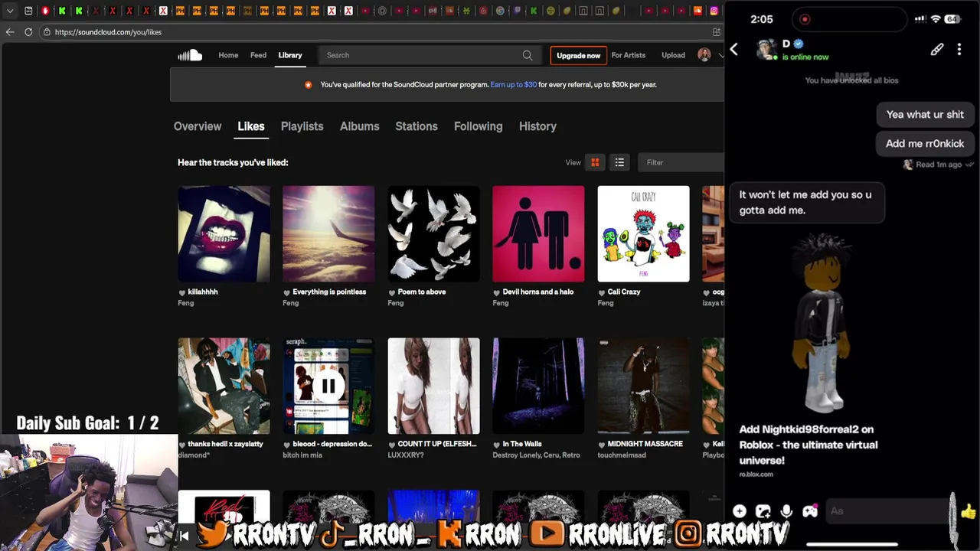
Task: Go to Library in the SoundCloud navigation
Action: coord(290,55)
